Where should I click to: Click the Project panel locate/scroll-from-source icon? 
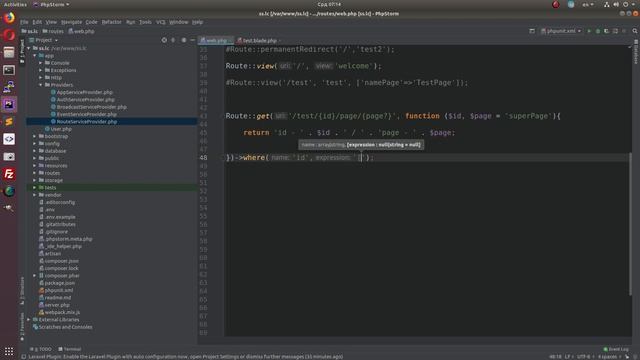tap(164, 40)
